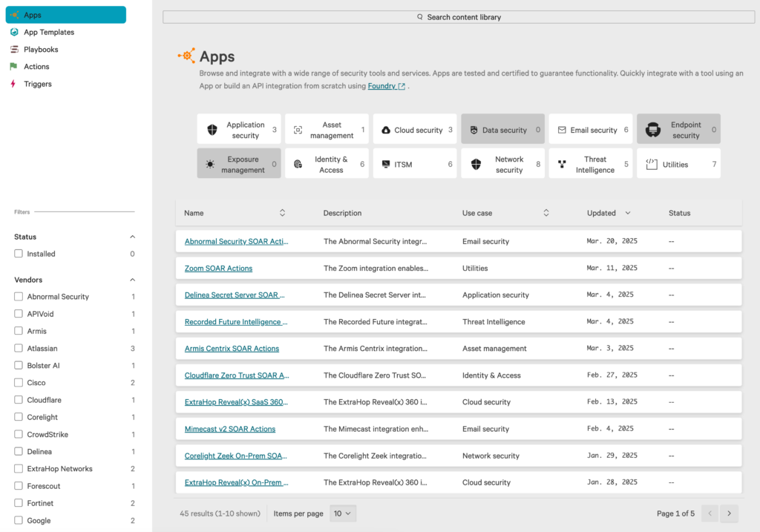Image resolution: width=760 pixels, height=532 pixels.
Task: Tick the Armis vendor checkbox
Action: pyautogui.click(x=19, y=331)
